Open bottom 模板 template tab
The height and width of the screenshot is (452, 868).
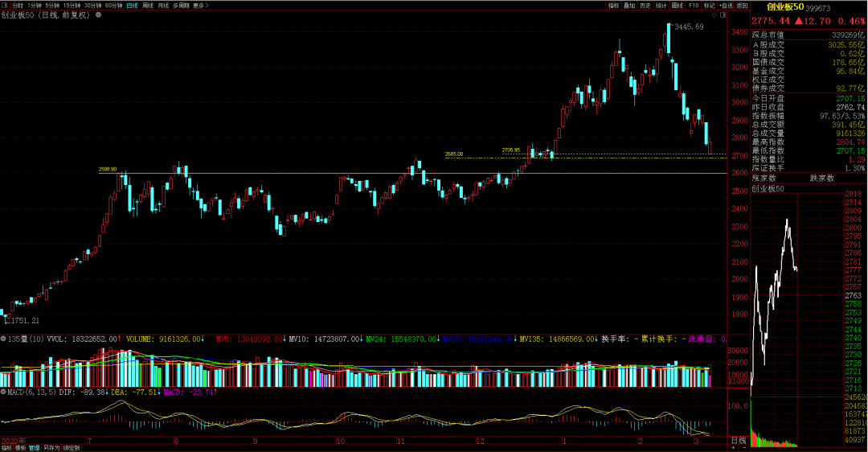(x=20, y=448)
